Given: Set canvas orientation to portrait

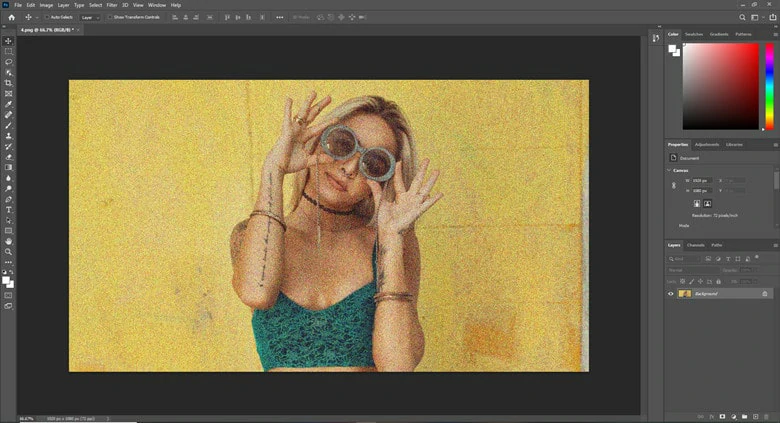Looking at the screenshot, I should point(697,204).
